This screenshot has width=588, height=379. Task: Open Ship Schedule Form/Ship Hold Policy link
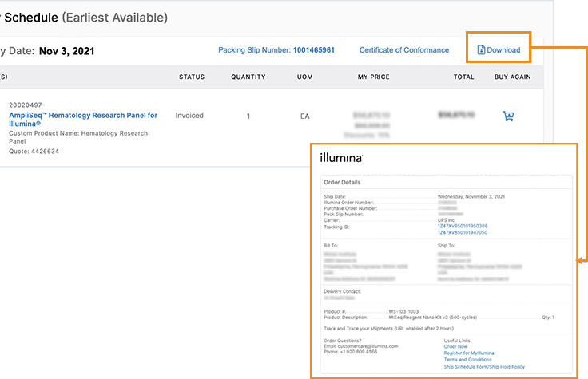(484, 366)
